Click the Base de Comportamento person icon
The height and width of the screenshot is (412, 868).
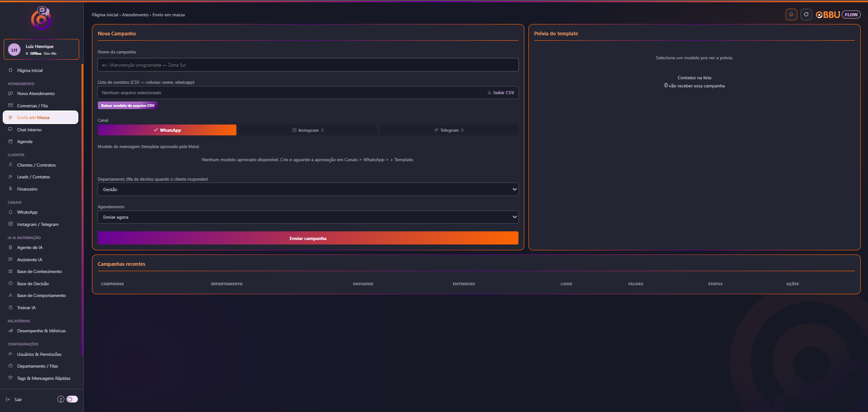10,296
